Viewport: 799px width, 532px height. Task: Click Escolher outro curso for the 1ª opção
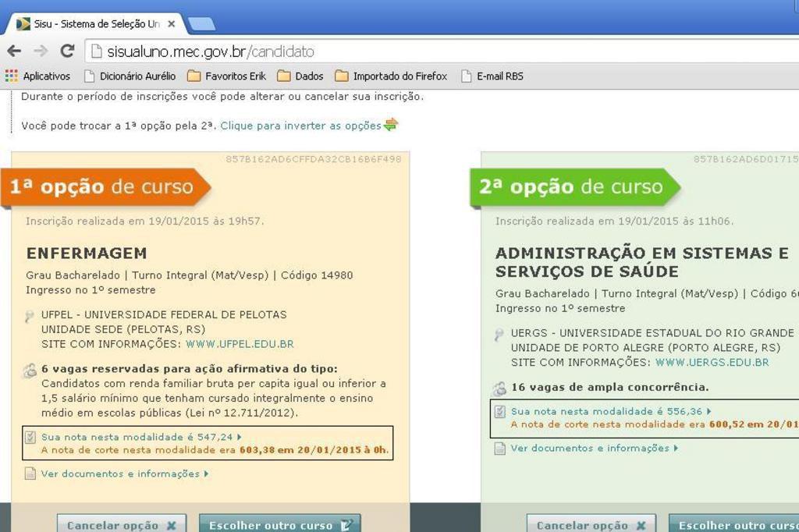click(x=280, y=524)
